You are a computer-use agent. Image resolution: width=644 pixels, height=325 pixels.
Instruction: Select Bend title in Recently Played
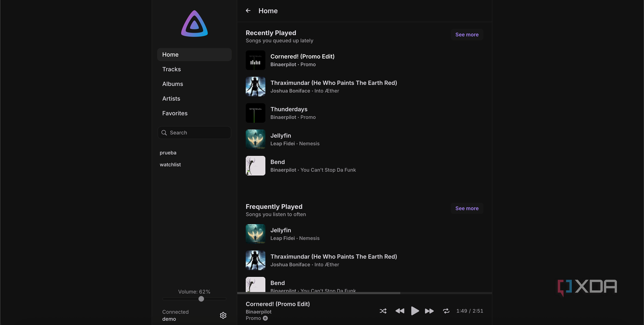[x=278, y=162]
